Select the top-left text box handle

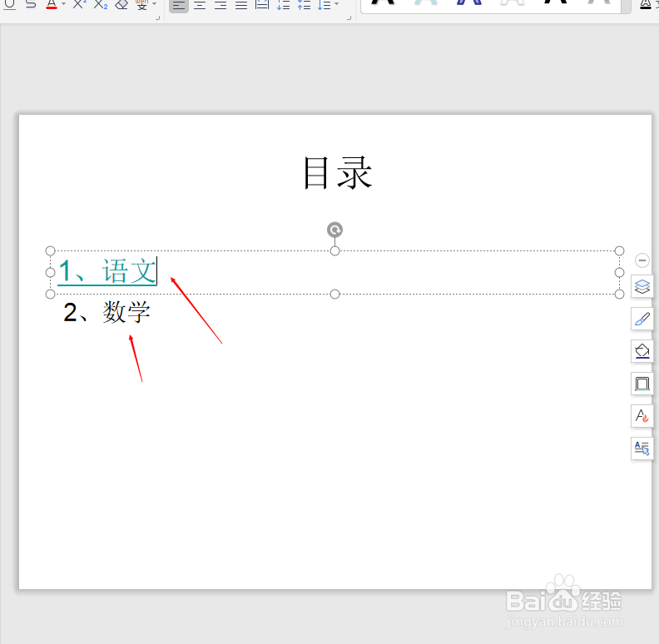click(x=50, y=251)
